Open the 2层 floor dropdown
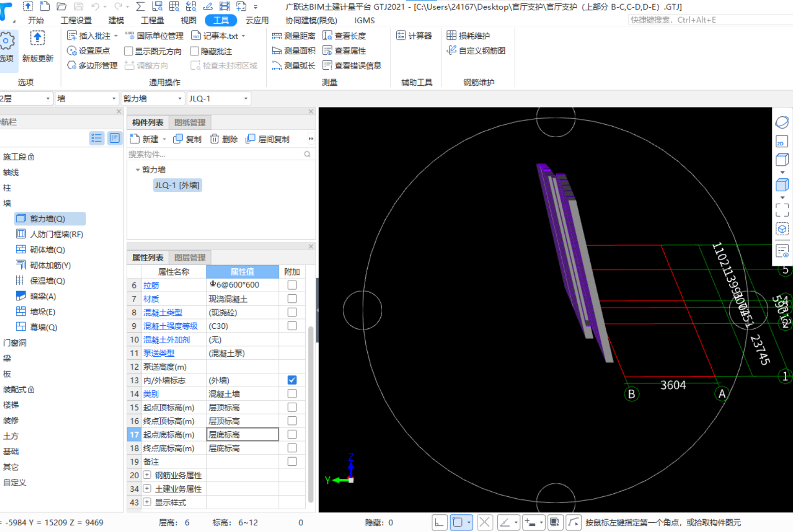This screenshot has height=532, width=793. 26,98
